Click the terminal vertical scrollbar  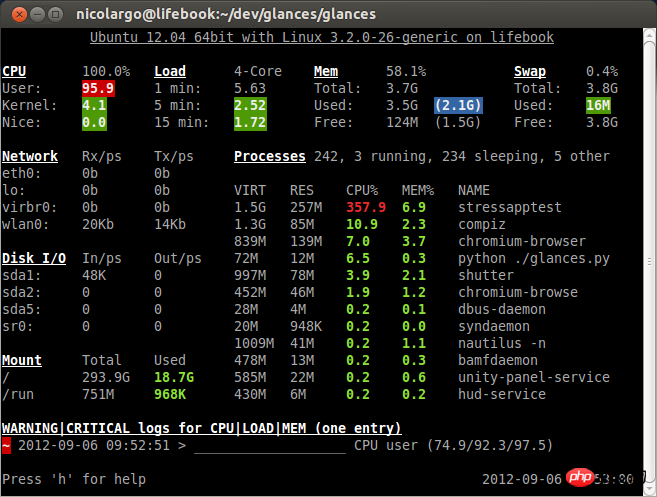[x=649, y=260]
